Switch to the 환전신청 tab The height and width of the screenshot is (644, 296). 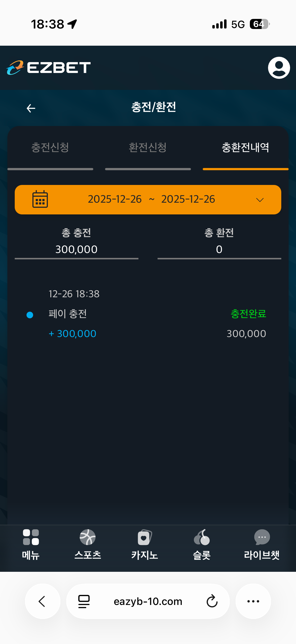click(x=148, y=148)
